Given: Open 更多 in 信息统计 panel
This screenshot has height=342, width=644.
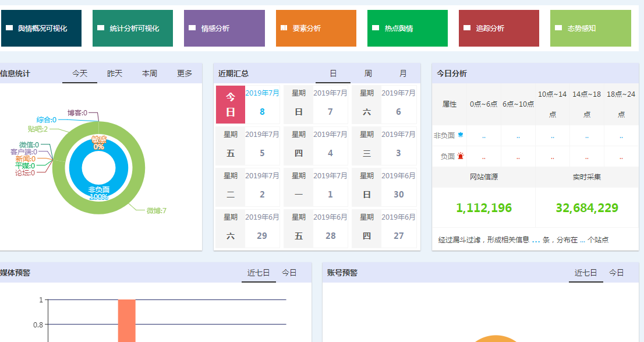Looking at the screenshot, I should click(x=185, y=73).
